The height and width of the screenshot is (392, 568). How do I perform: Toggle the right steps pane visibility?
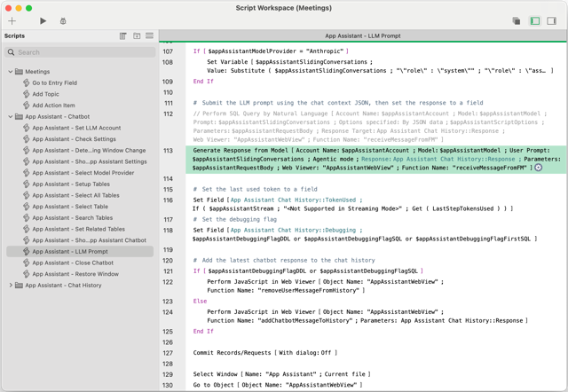[x=552, y=21]
